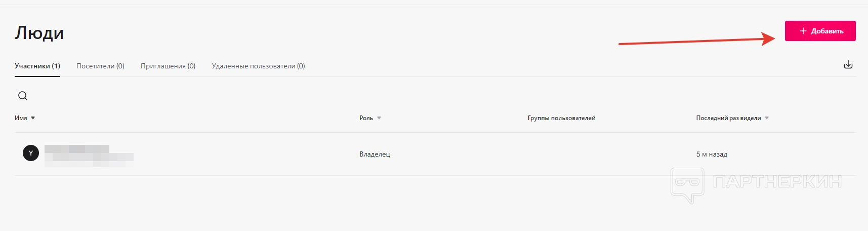Open the blurred member name link
This screenshot has width=868, height=231.
[77, 149]
